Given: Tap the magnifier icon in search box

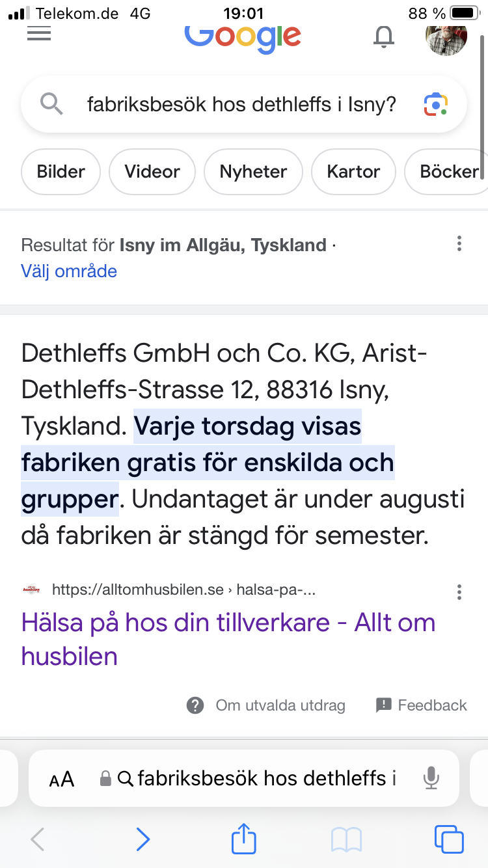Looking at the screenshot, I should (x=51, y=104).
